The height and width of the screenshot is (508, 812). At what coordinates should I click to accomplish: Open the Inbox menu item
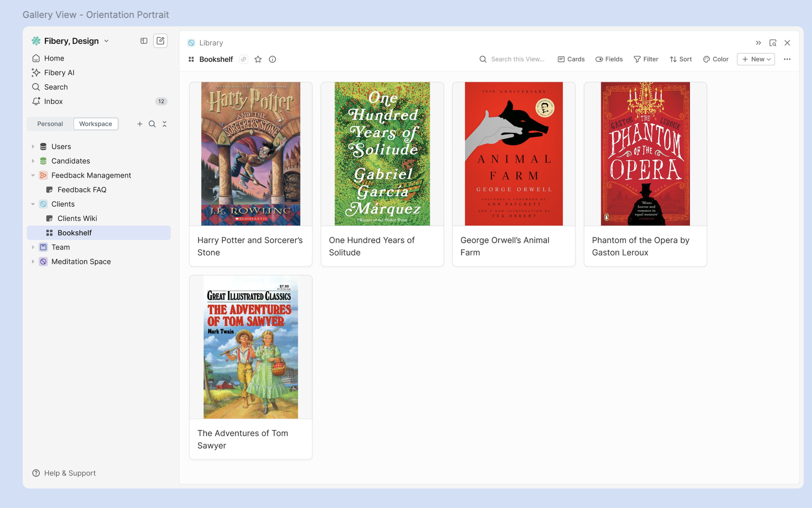(x=53, y=101)
